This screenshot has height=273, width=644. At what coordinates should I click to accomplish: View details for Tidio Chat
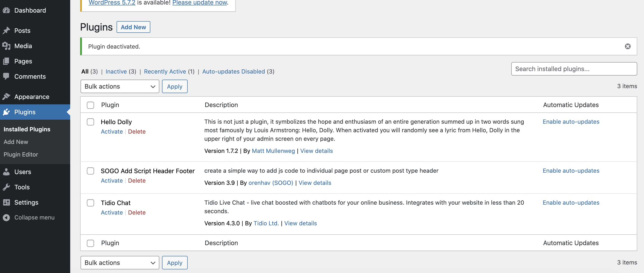pos(300,223)
